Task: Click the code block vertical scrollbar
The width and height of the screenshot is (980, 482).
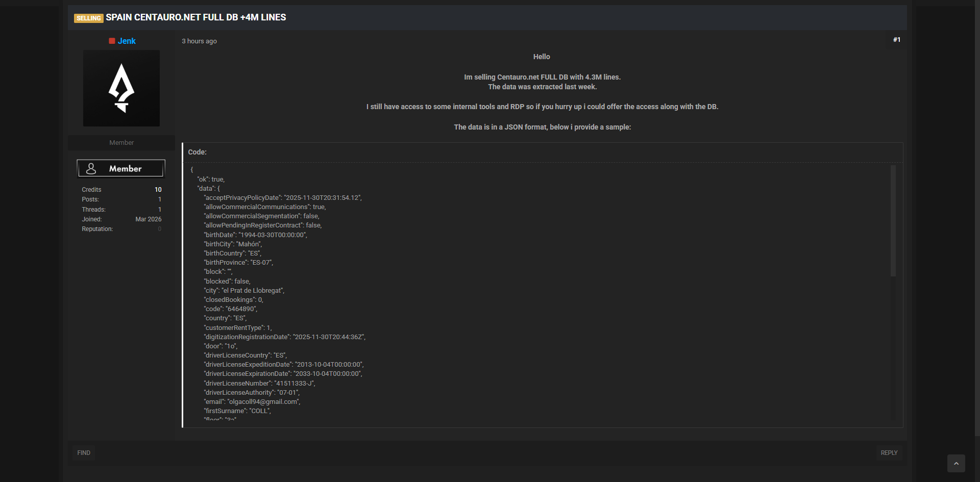Action: (x=893, y=221)
